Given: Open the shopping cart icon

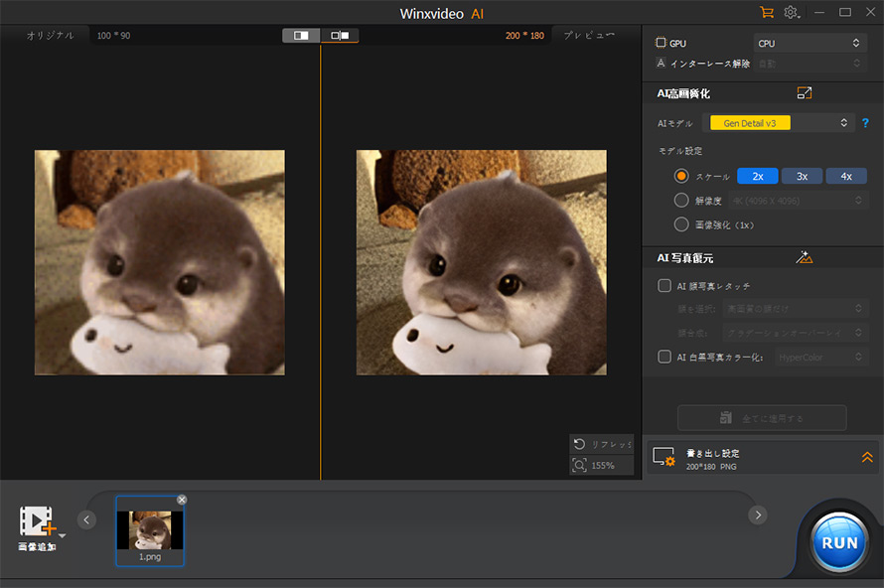Looking at the screenshot, I should pos(766,12).
